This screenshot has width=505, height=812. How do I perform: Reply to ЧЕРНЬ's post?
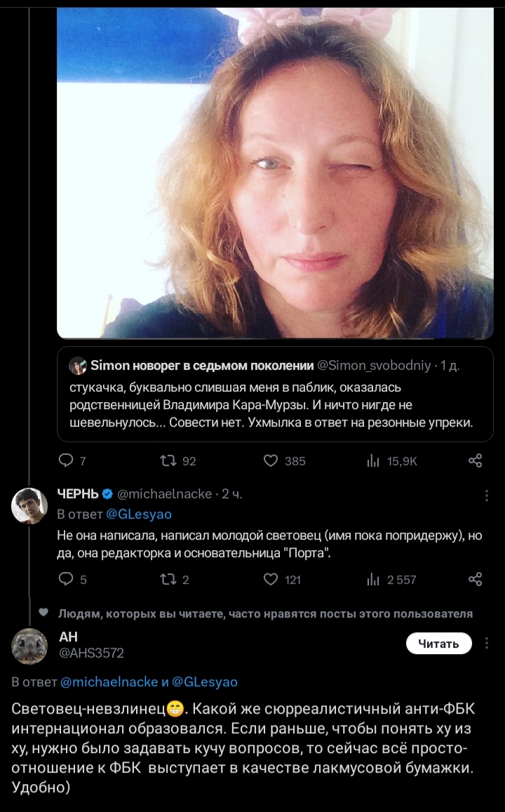click(x=65, y=579)
